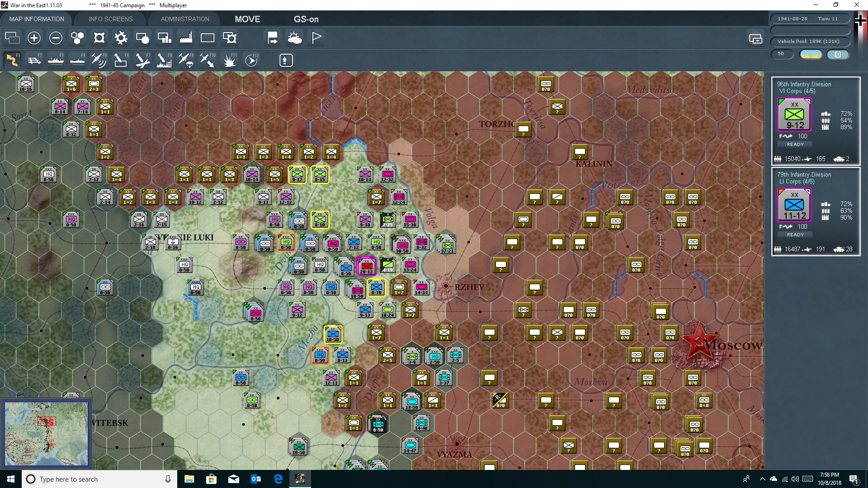
Task: Click READY status of 79th Infantry Division
Action: [795, 235]
